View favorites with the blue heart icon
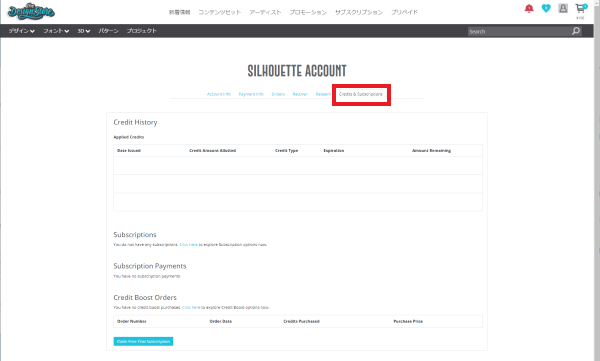The height and width of the screenshot is (361, 600). (546, 8)
